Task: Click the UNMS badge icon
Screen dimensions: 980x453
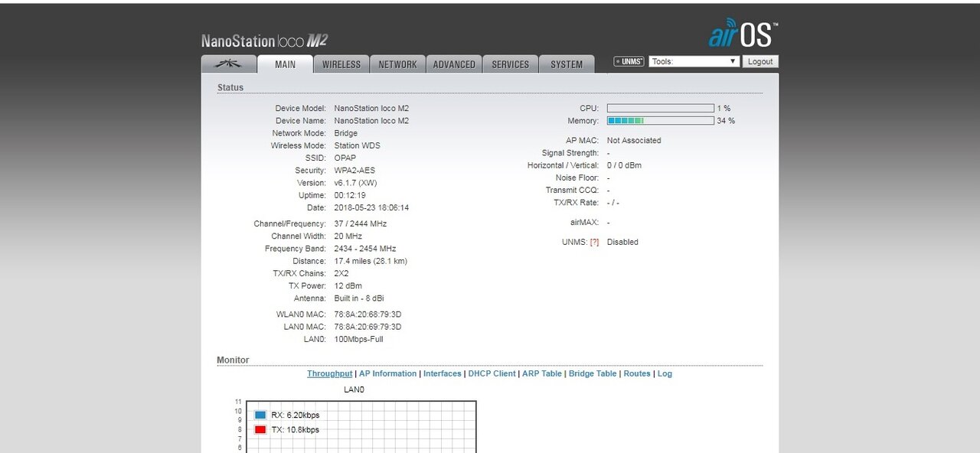Action: pos(629,61)
